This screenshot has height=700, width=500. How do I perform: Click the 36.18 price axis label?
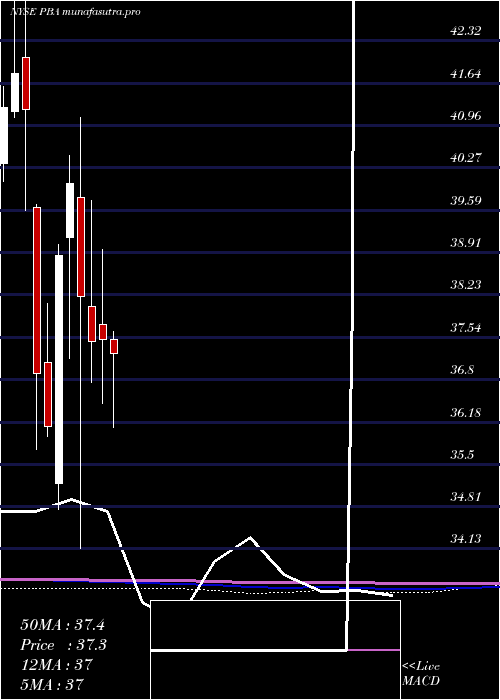pos(466,412)
